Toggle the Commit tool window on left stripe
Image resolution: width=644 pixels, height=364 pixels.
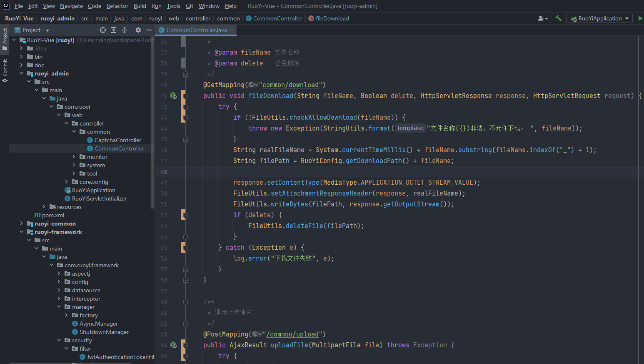tap(5, 70)
